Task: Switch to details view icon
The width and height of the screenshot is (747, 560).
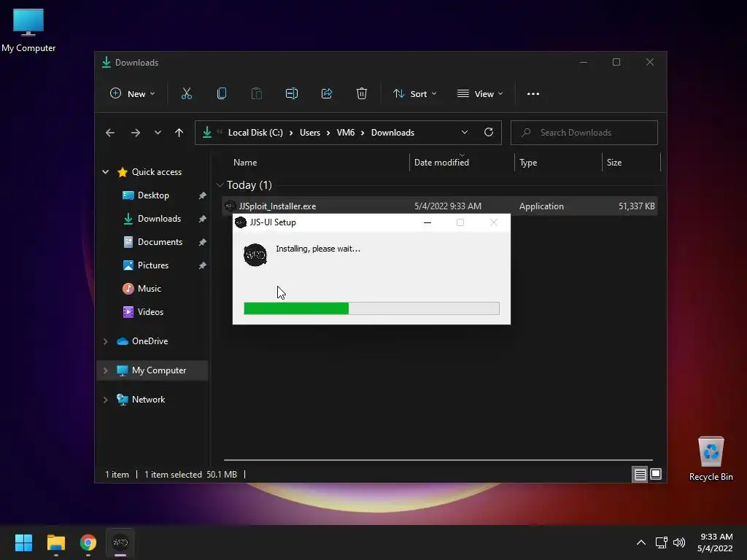Action: [640, 474]
